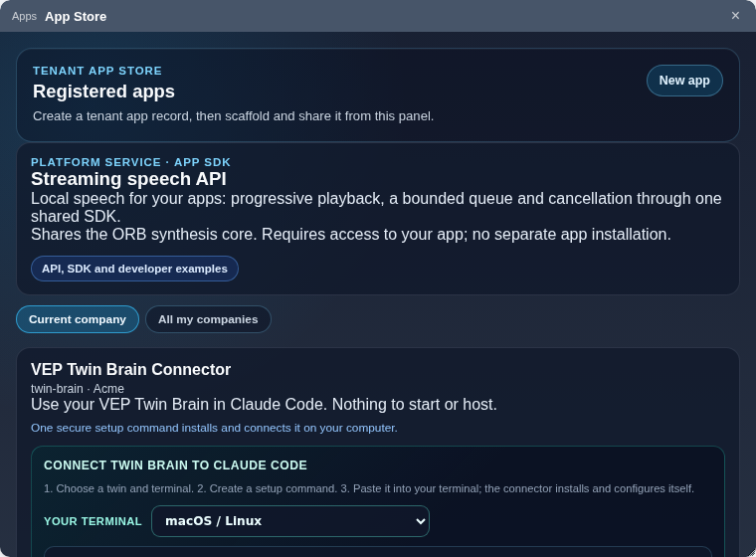Click the twin-brain · Acme subtitle

tap(78, 389)
